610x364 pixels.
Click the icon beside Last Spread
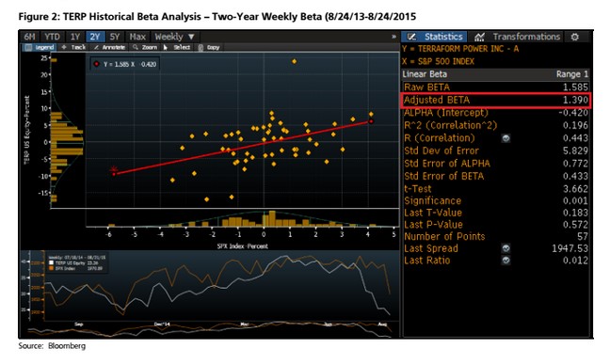pos(506,248)
